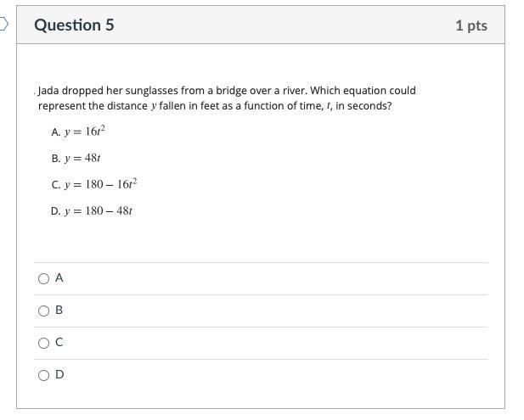Click the 1 pts score label
The image size is (524, 420).
click(470, 25)
